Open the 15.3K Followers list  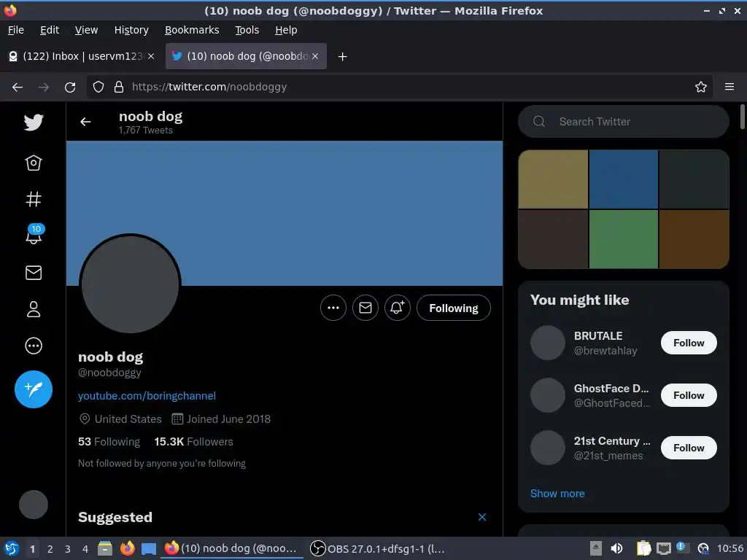(194, 441)
